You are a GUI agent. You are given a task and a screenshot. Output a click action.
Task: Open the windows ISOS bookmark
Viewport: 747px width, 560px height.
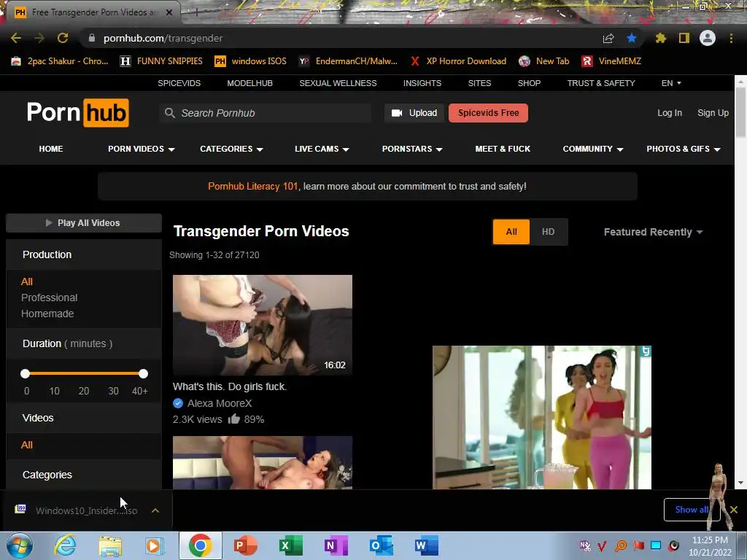(251, 61)
